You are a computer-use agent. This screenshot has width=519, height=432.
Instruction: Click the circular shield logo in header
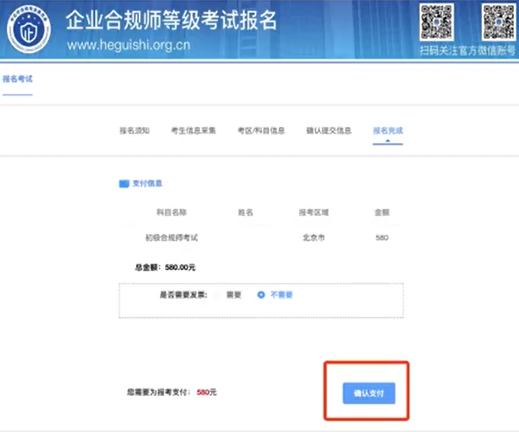point(29,30)
